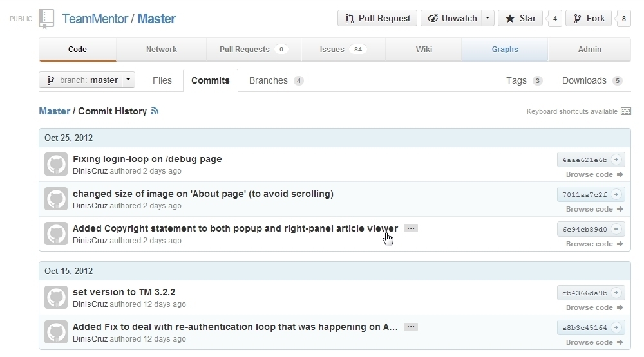This screenshot has width=644, height=357.
Task: Open the commit history RSS feed icon
Action: point(155,111)
